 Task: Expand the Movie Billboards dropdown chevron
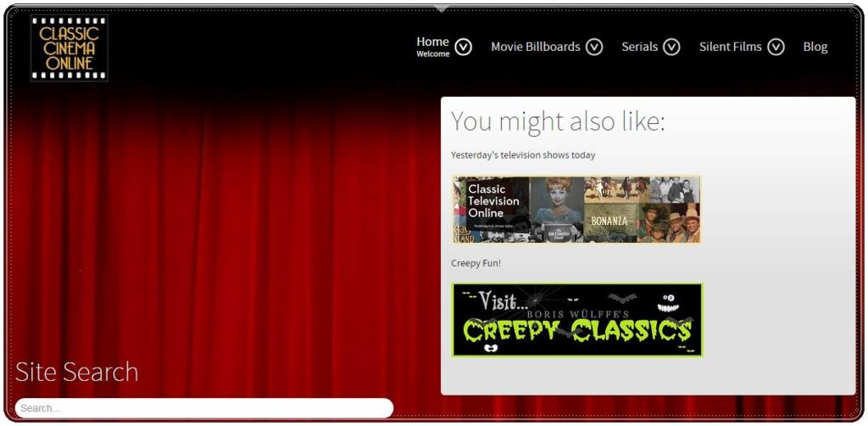coord(594,47)
